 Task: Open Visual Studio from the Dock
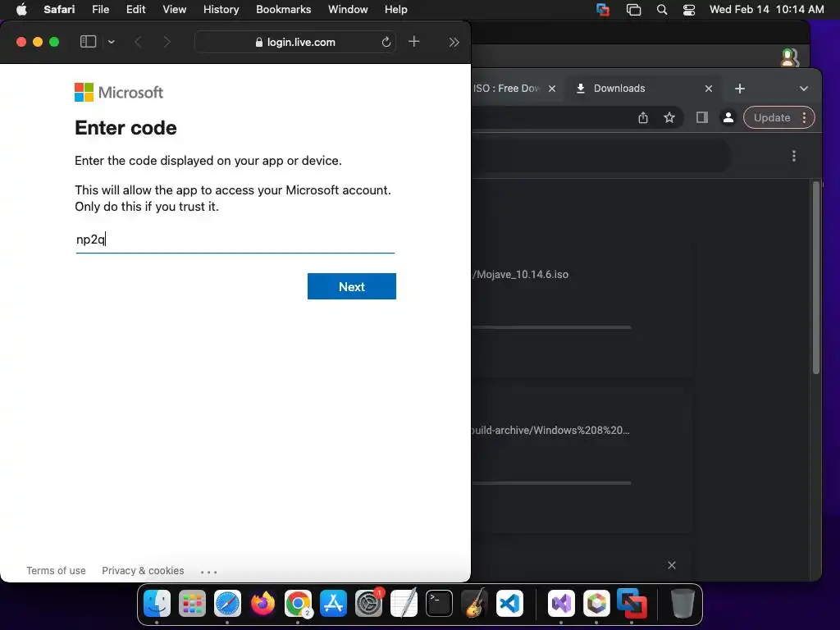(x=561, y=604)
